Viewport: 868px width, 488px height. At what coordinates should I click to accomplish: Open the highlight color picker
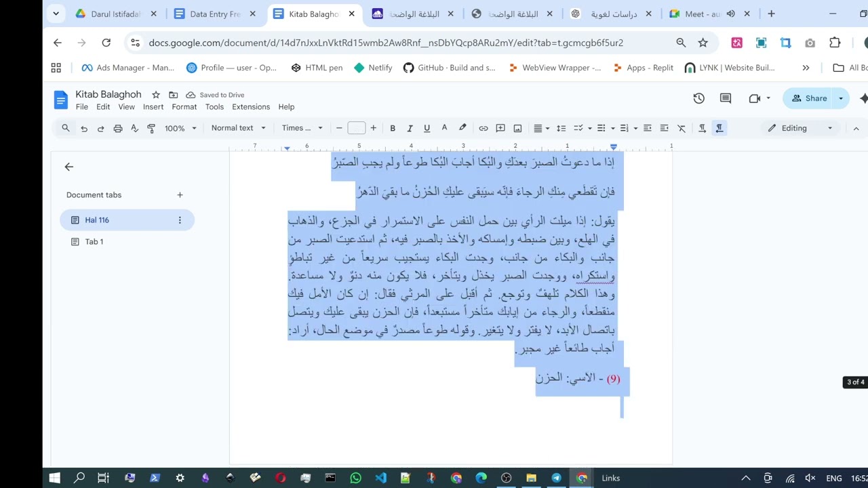(x=462, y=128)
